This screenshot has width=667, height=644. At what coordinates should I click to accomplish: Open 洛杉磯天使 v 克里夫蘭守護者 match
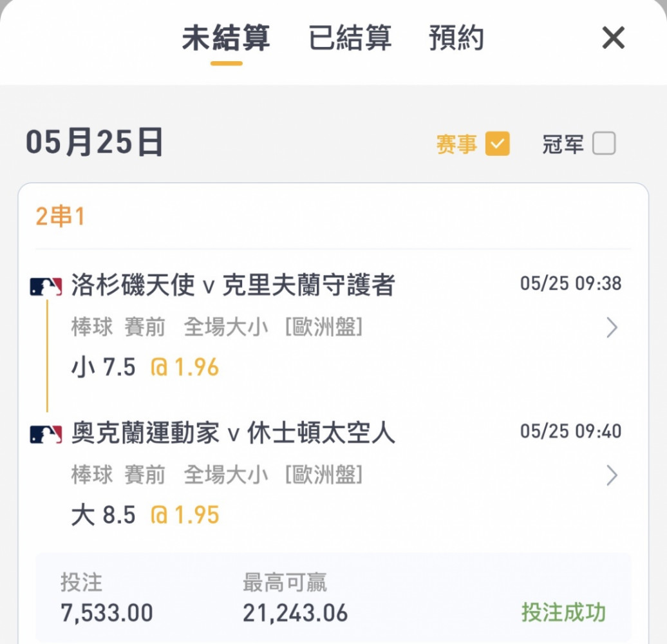[x=233, y=285]
